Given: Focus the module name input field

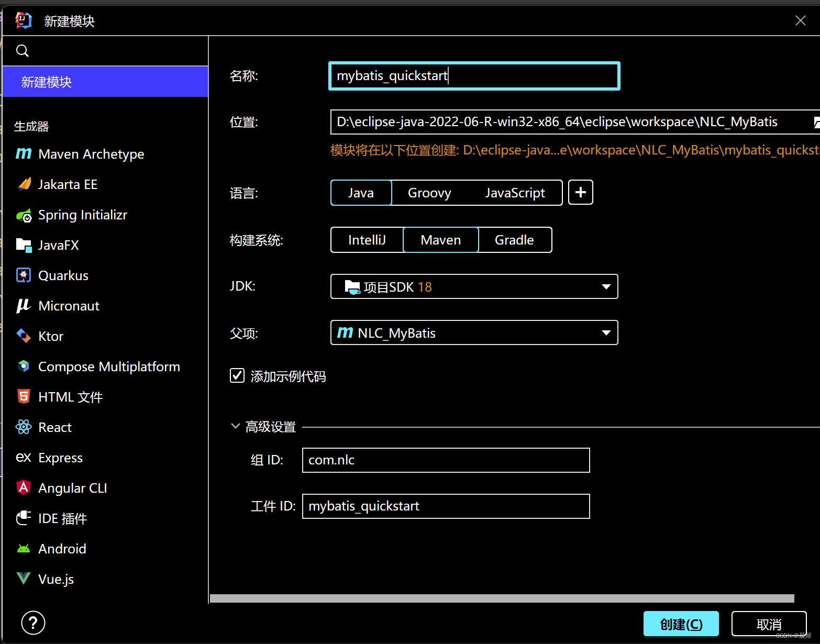Looking at the screenshot, I should click(474, 76).
